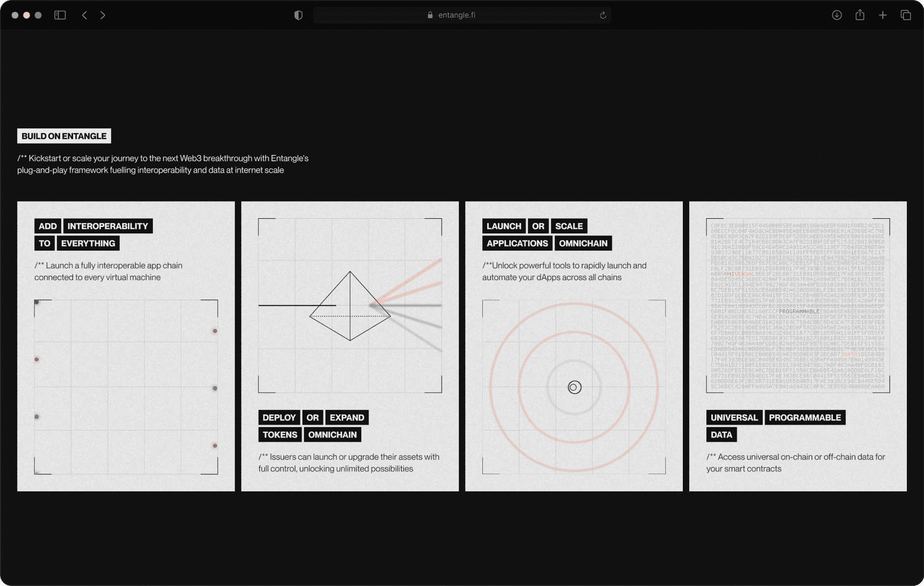Click the OMNICHAIN tag next to TOKENS
Image resolution: width=924 pixels, height=586 pixels.
coord(332,434)
